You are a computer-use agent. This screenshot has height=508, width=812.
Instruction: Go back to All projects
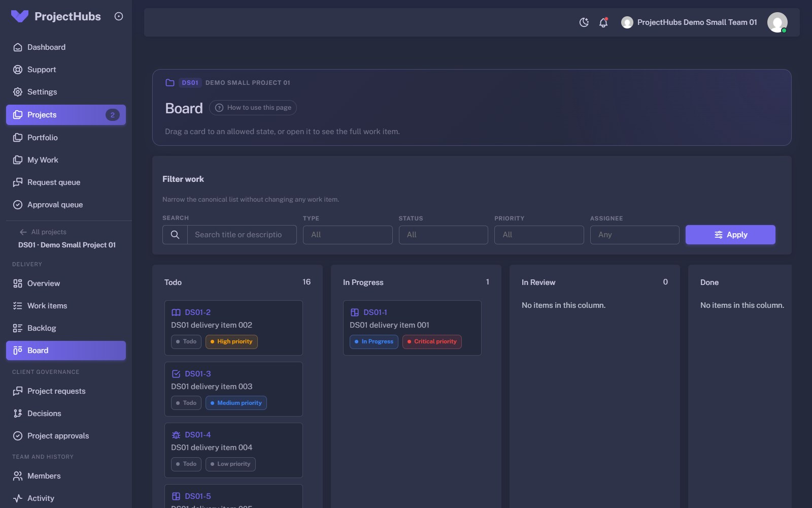[x=43, y=232]
